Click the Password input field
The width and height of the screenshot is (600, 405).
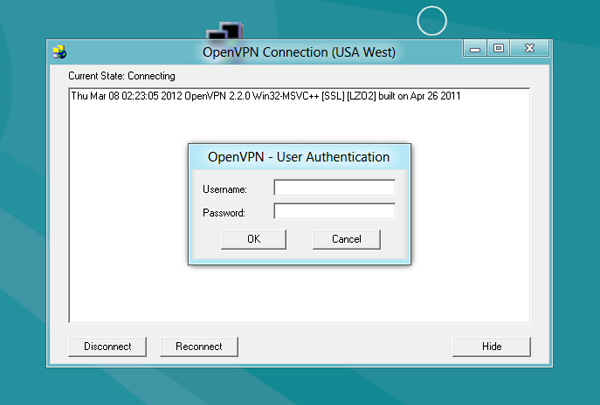[335, 211]
